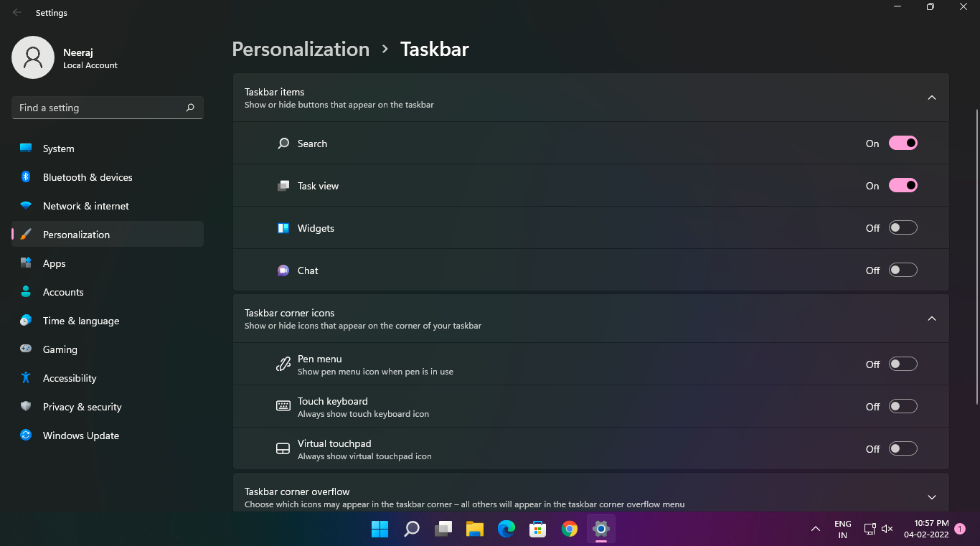This screenshot has width=980, height=546.
Task: Click the Apps icon in sidebar
Action: pyautogui.click(x=26, y=263)
